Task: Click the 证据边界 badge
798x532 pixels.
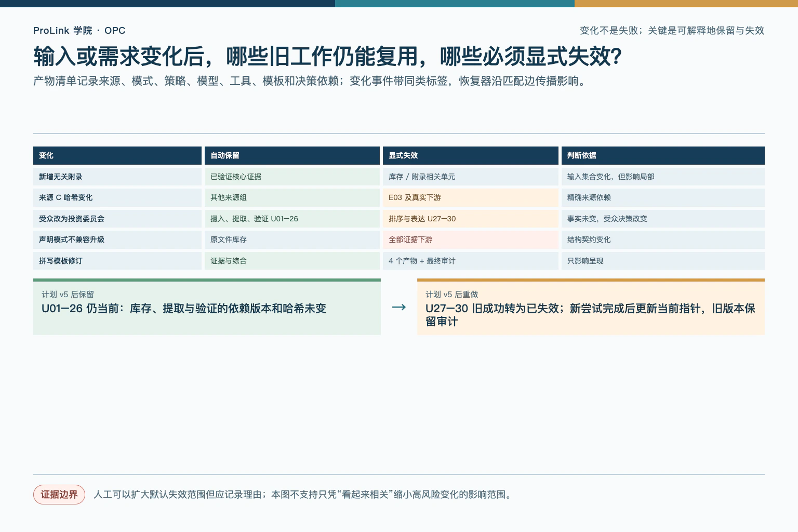Action: (x=59, y=495)
